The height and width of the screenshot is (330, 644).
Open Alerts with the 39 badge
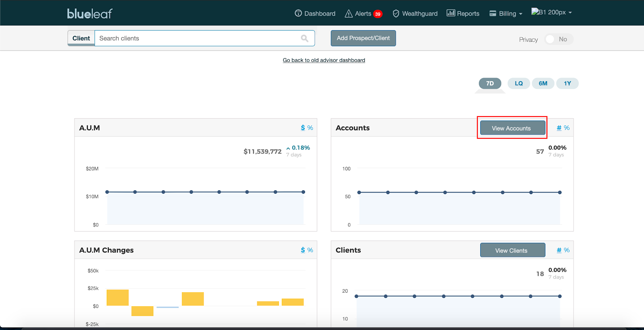point(363,14)
